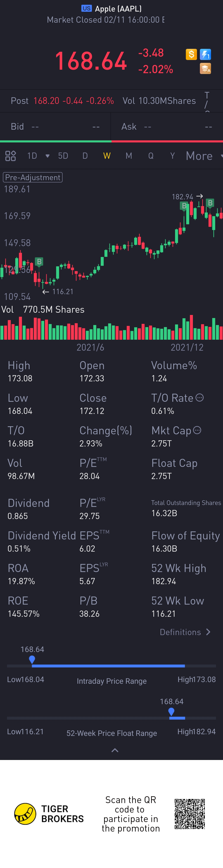The height and width of the screenshot is (868, 223).
Task: Toggle the Pre-Adjustment chart setting
Action: (33, 177)
